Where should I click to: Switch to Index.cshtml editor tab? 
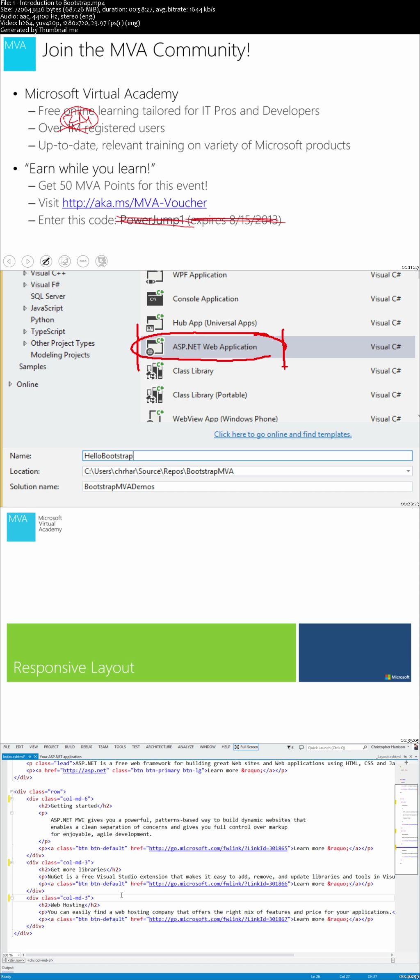coord(14,756)
